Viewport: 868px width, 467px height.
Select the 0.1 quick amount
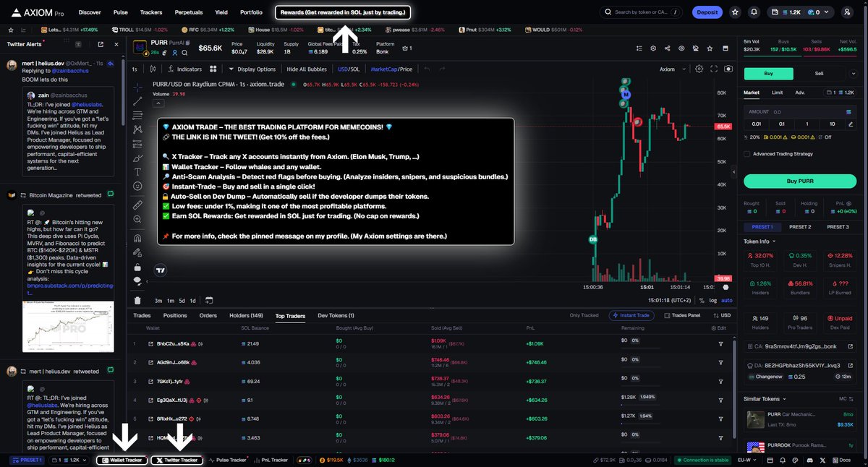[x=782, y=124]
